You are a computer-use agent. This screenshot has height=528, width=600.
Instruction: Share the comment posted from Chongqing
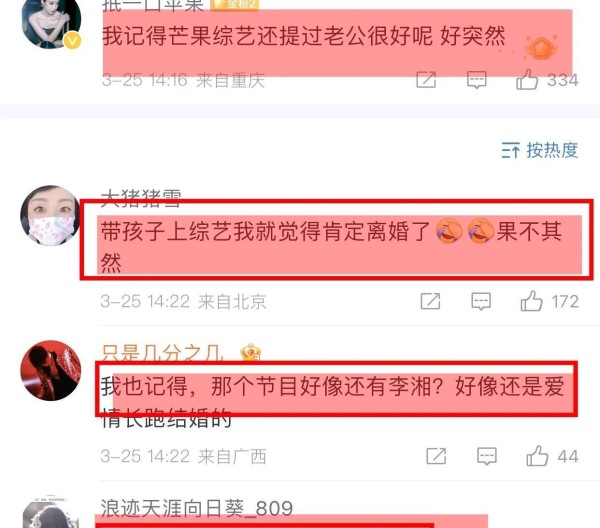pyautogui.click(x=426, y=80)
